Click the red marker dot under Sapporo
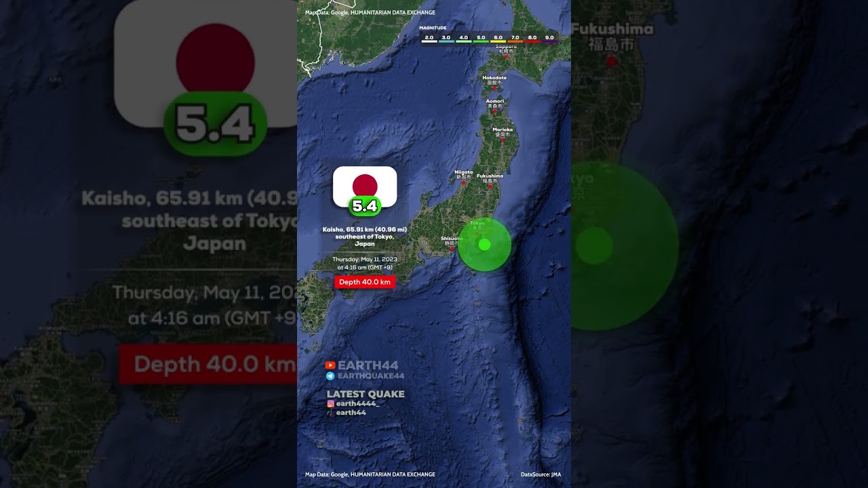Screen dimensions: 868x488 click(x=506, y=57)
